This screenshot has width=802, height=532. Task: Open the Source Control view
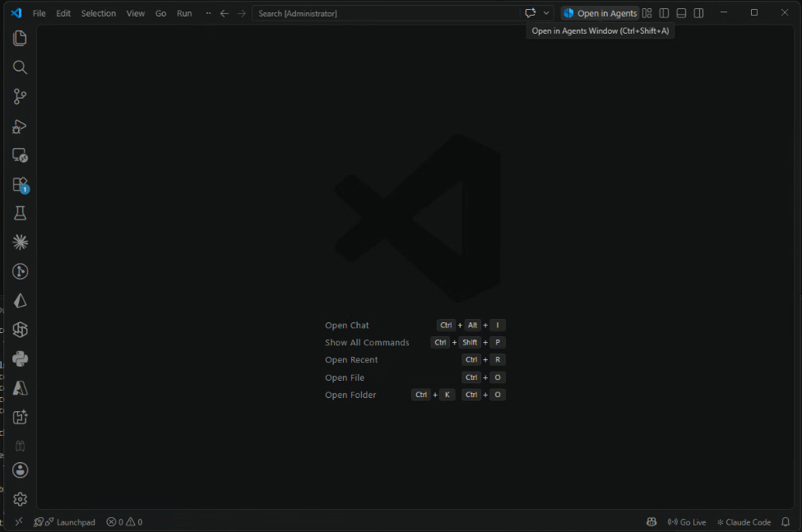pos(20,96)
